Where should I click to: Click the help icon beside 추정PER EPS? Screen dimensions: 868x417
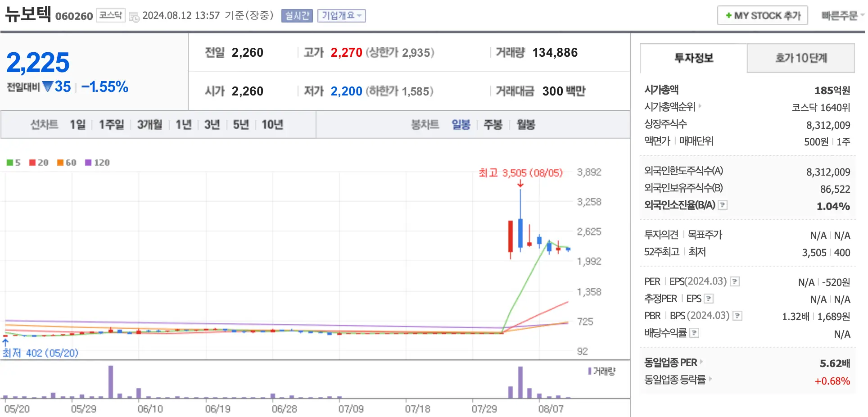pyautogui.click(x=709, y=298)
